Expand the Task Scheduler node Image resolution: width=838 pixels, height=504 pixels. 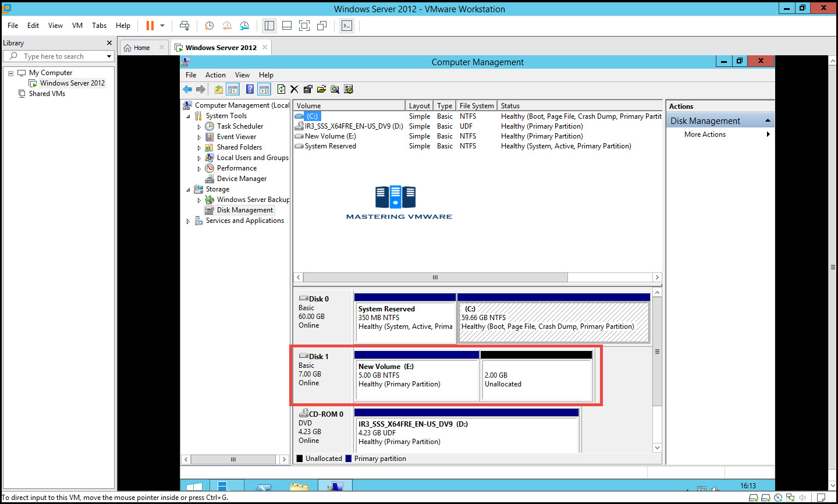pyautogui.click(x=199, y=127)
